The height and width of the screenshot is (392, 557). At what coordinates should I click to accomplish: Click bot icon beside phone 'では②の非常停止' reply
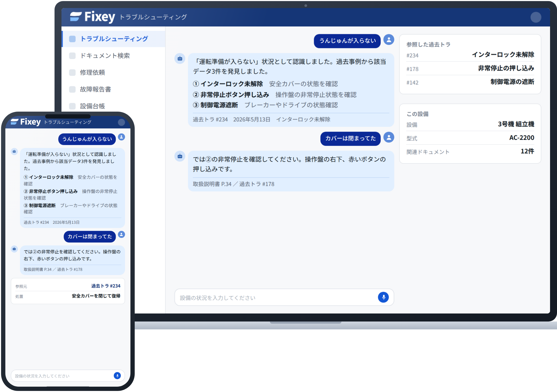14,249
